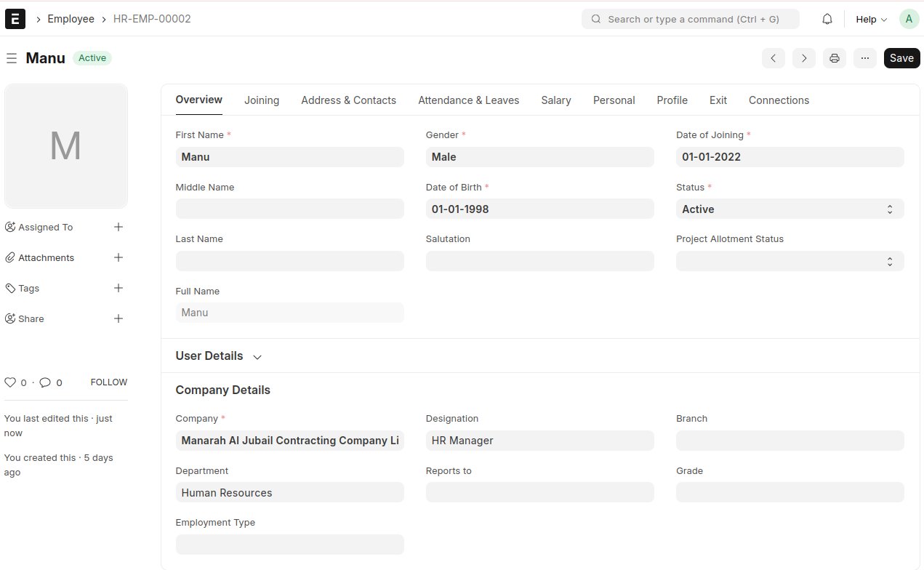Click the Employee breadcrumb link
This screenshot has width=924, height=570.
pos(71,19)
